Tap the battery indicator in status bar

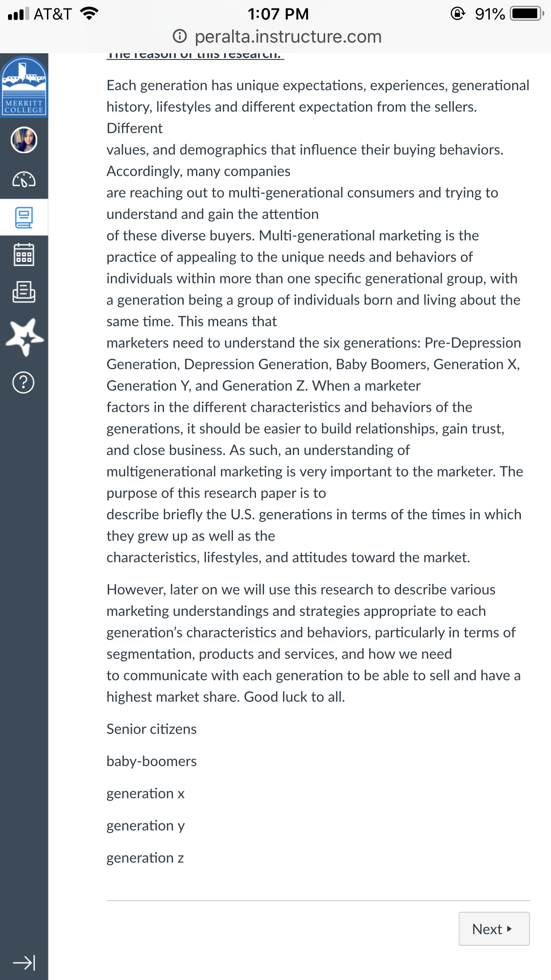pos(527,14)
